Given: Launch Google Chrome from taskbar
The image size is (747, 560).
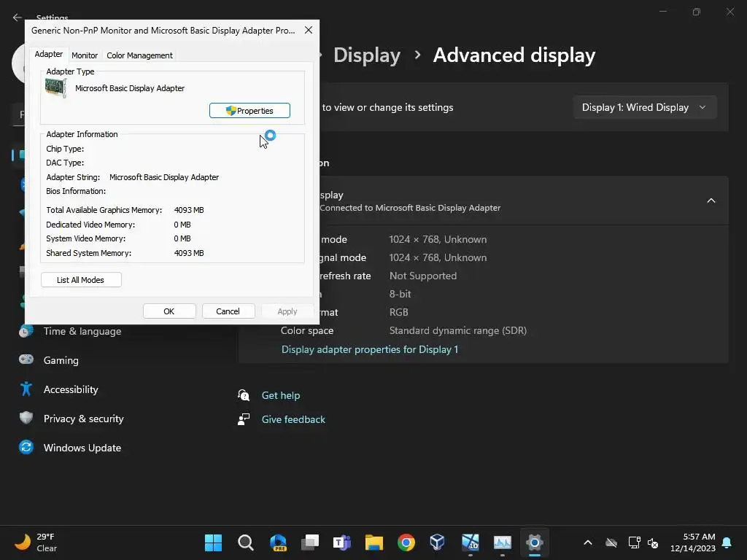Looking at the screenshot, I should tap(406, 542).
